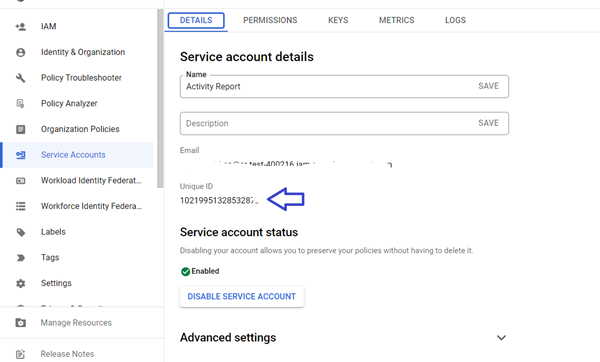This screenshot has height=362, width=600.
Task: Click the Enabled status text
Action: [205, 271]
